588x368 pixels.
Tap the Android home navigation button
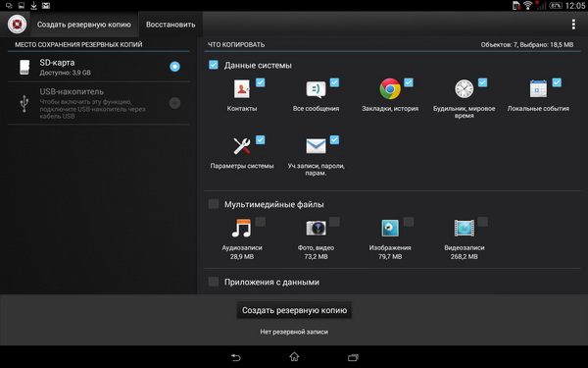294,357
